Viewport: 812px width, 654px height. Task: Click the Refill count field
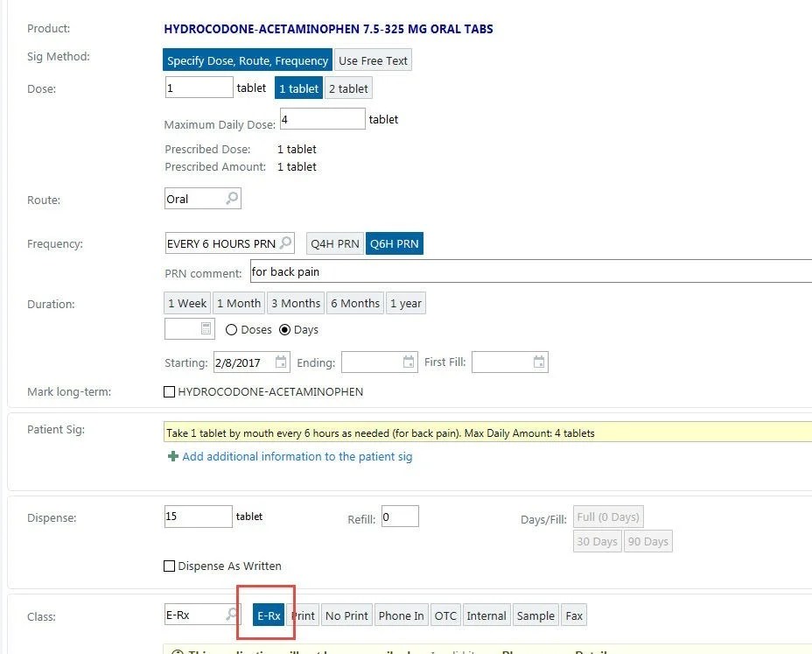(400, 517)
